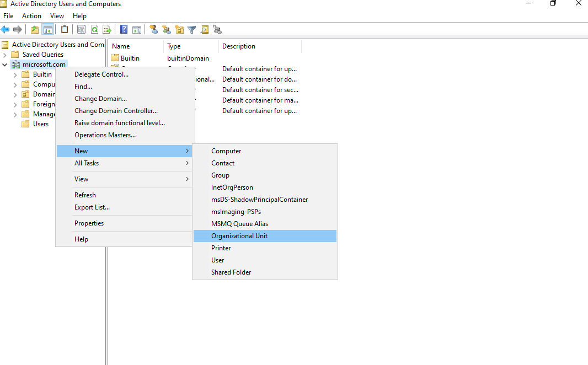This screenshot has height=365, width=588.
Task: Create new organizational unit via toolbar icon
Action: pos(179,29)
